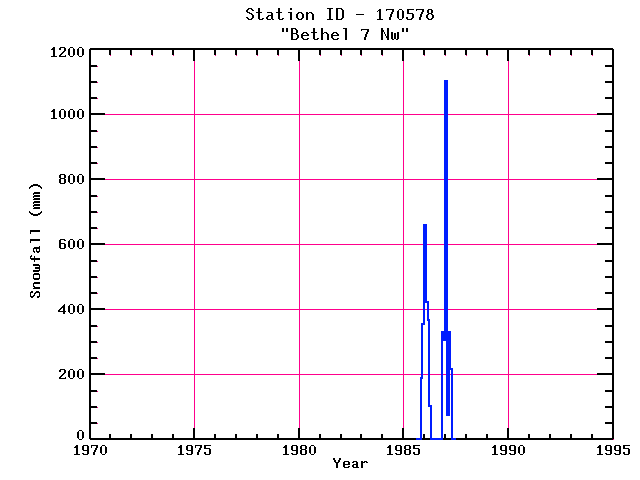Click the 1986 blue snowfall peak
The width and height of the screenshot is (640, 480).
425,263
